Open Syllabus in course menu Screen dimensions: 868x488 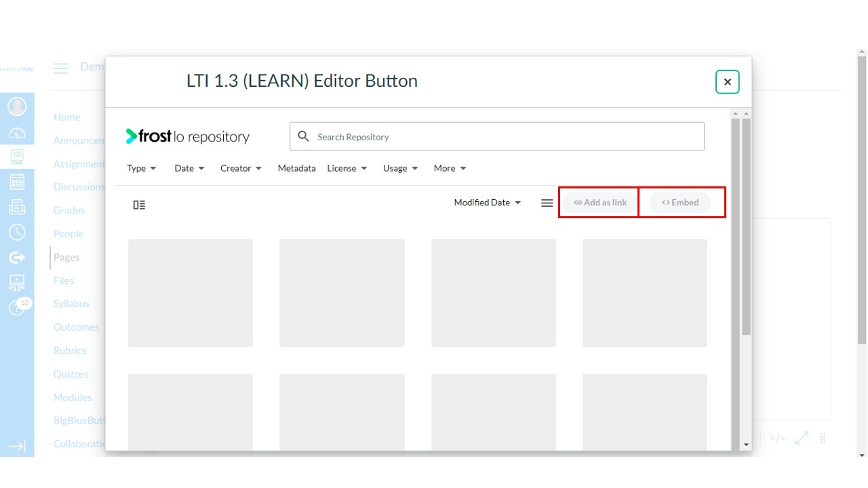tap(71, 304)
